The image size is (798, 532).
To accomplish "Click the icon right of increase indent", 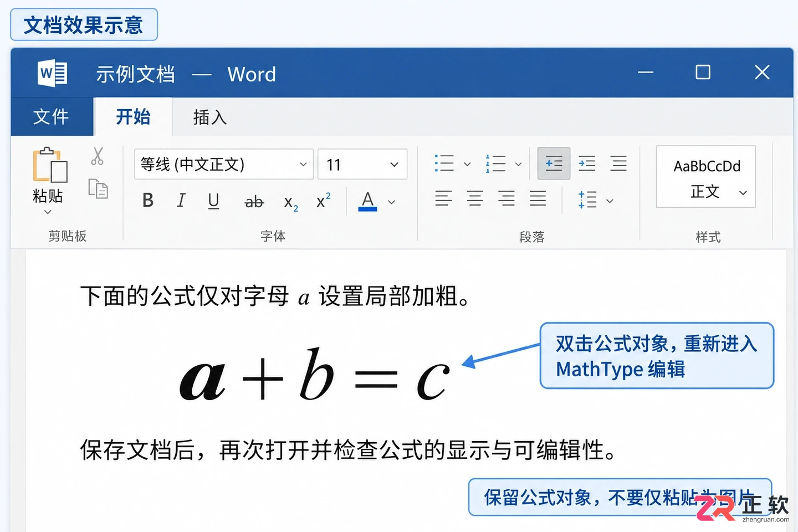I will pyautogui.click(x=618, y=163).
